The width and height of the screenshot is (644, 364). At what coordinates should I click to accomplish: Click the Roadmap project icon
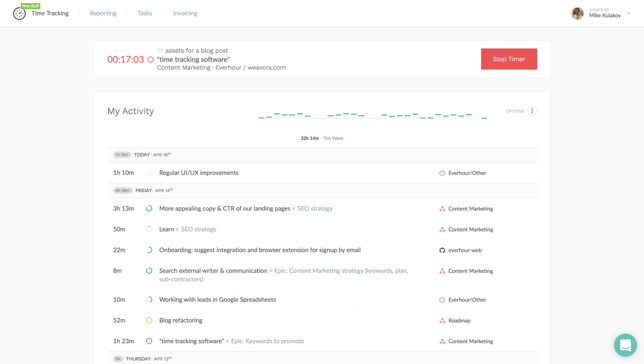(442, 320)
